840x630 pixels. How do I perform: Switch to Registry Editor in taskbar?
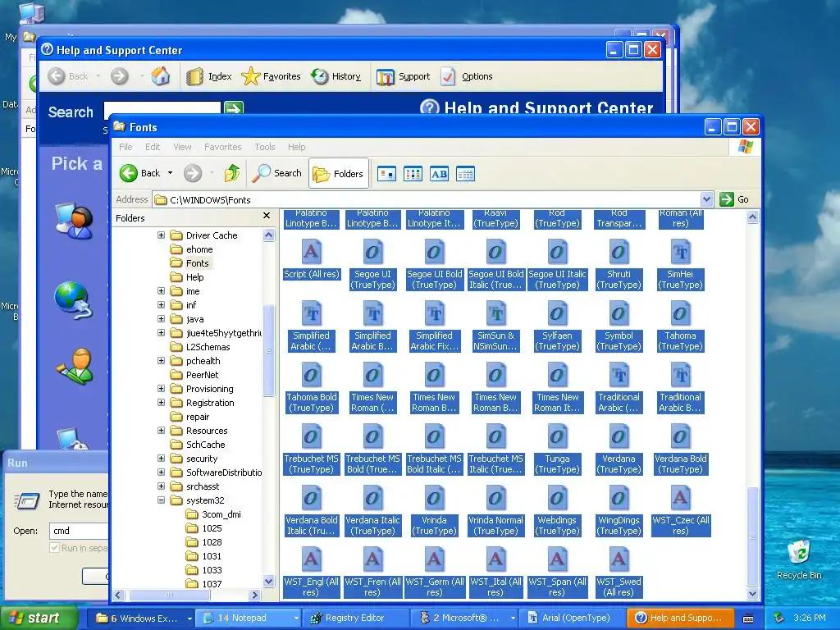(354, 618)
